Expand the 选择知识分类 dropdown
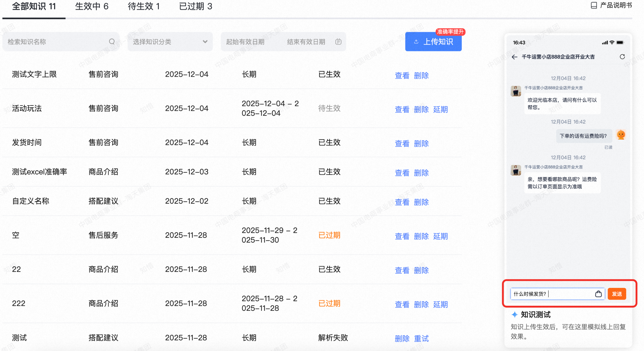644x351 pixels. coord(170,42)
